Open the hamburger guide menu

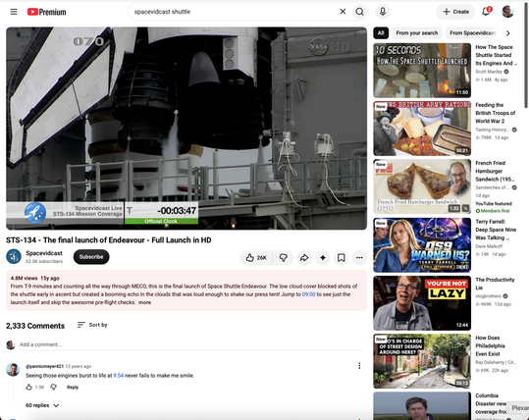14,12
